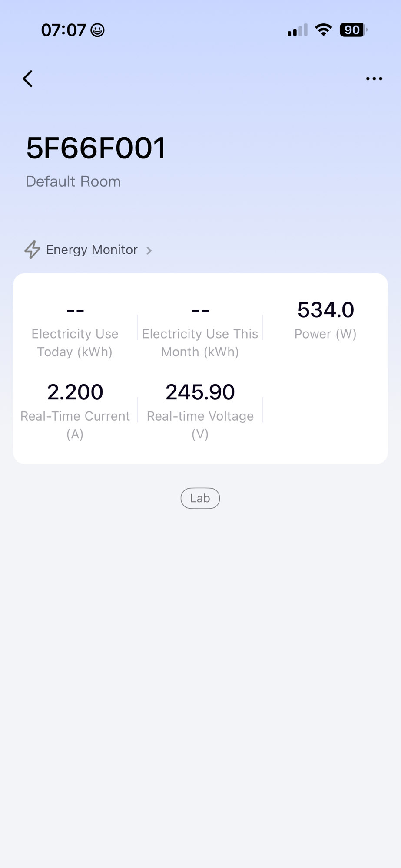Tap the smiley face status icon
The image size is (401, 868).
(x=97, y=30)
